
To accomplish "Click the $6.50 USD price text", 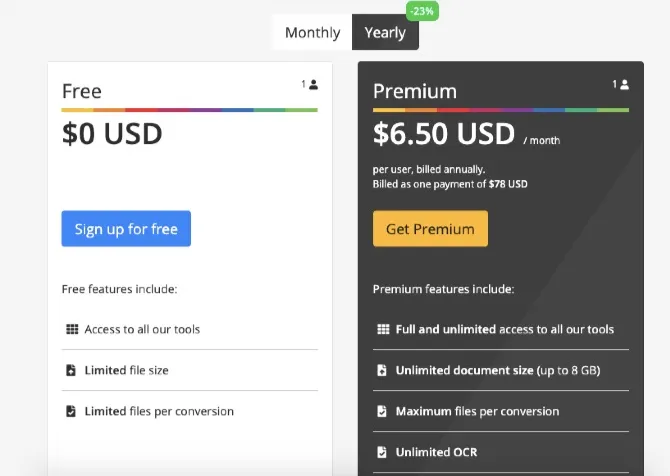I will point(444,133).
